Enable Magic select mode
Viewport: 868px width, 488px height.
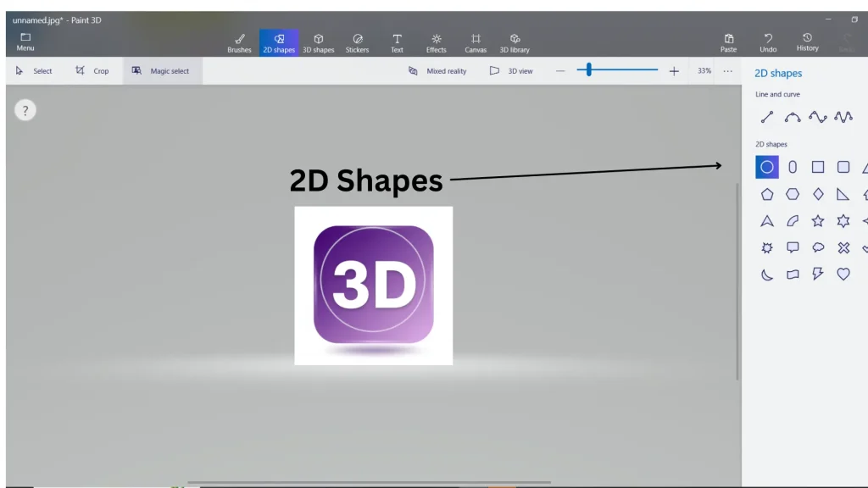[x=162, y=71]
